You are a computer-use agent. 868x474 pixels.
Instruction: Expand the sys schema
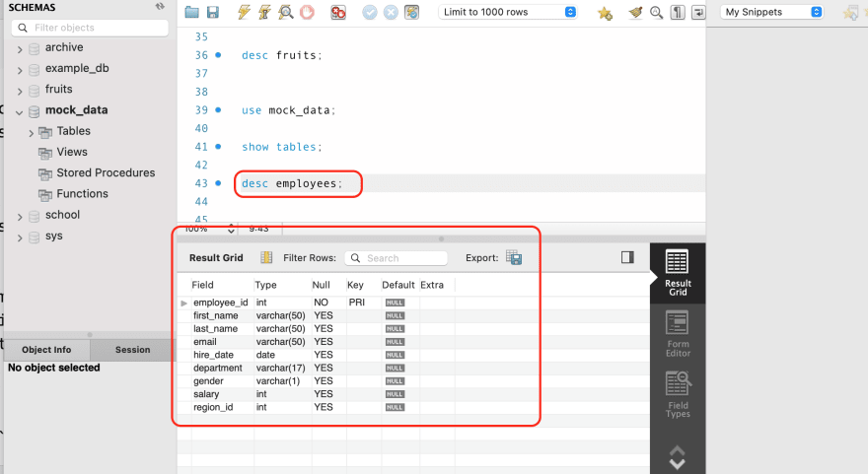20,237
